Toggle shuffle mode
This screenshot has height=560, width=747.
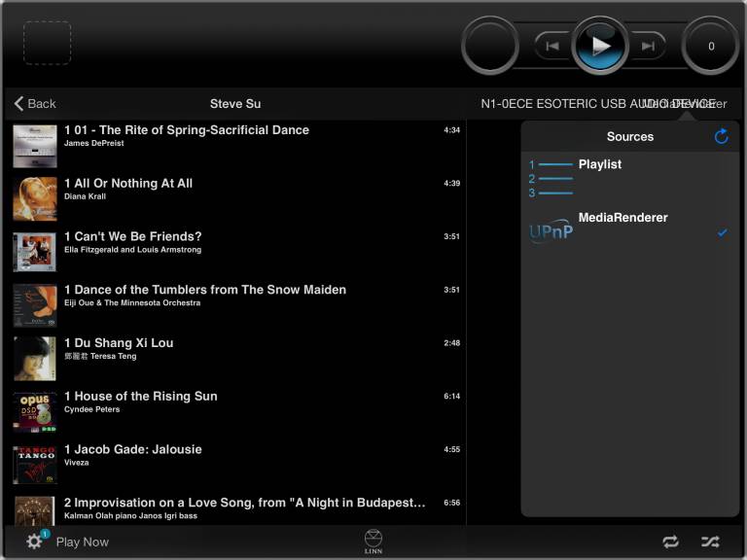click(710, 542)
